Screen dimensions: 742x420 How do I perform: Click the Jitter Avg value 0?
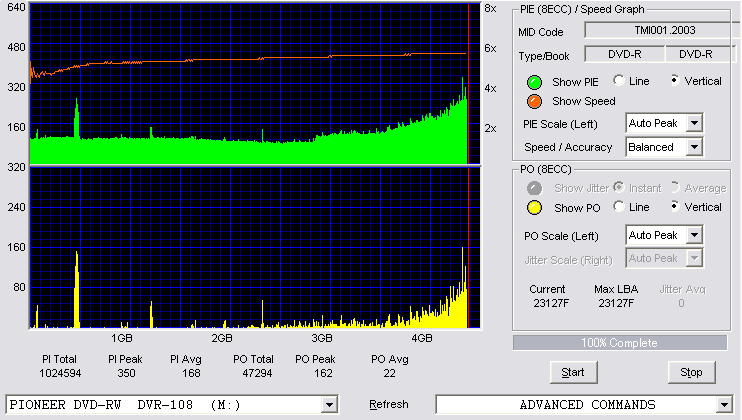pos(681,303)
